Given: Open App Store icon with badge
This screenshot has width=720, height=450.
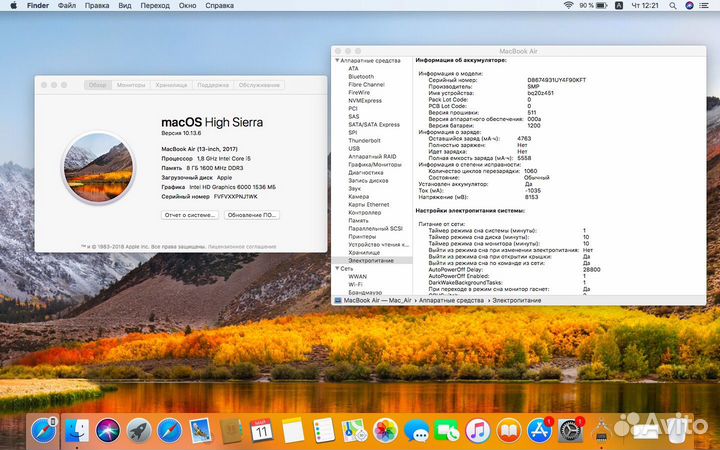Looking at the screenshot, I should tap(540, 431).
